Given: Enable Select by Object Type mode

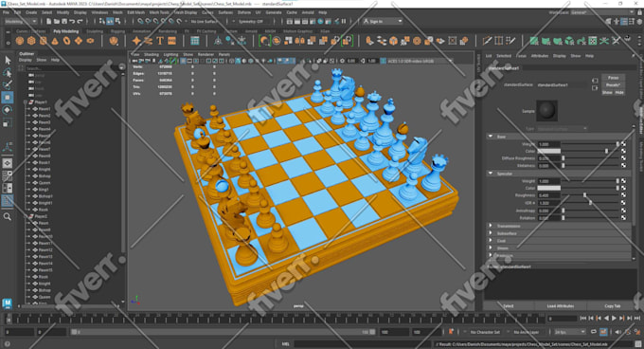Looking at the screenshot, I should click(x=110, y=21).
